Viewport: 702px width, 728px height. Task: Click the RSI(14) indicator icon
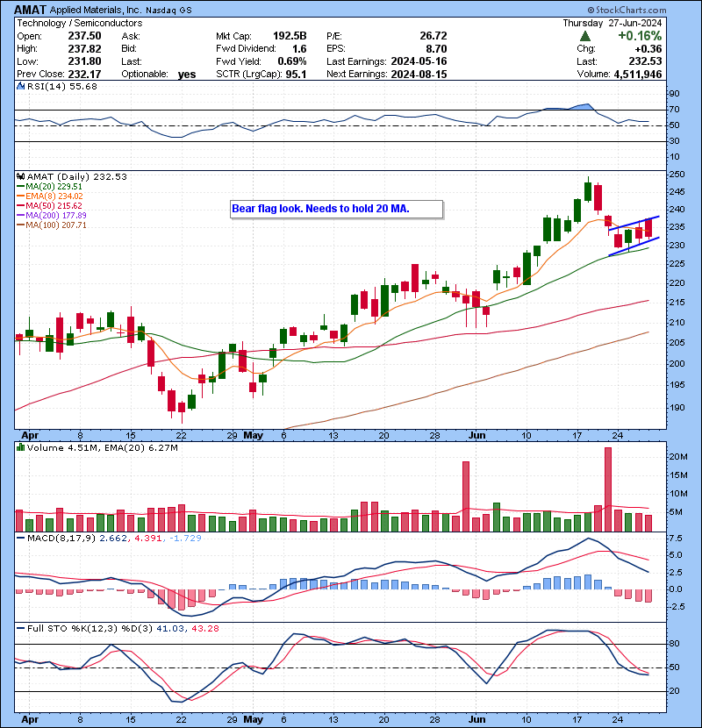(x=19, y=86)
